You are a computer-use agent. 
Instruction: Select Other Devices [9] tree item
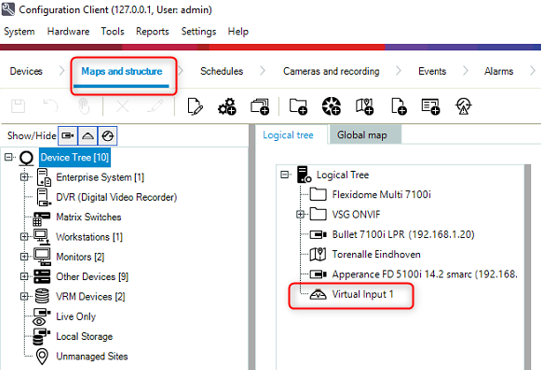click(92, 276)
